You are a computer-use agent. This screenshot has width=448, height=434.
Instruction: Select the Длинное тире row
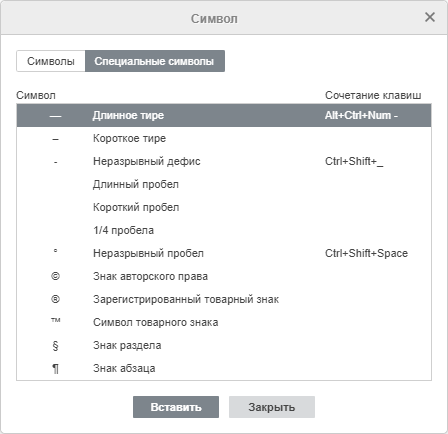(x=224, y=115)
